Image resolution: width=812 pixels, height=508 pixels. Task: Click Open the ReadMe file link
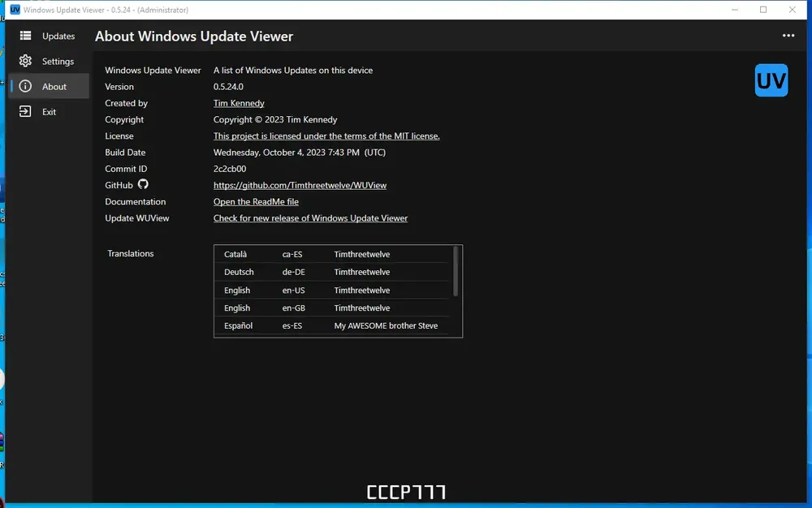pyautogui.click(x=256, y=202)
